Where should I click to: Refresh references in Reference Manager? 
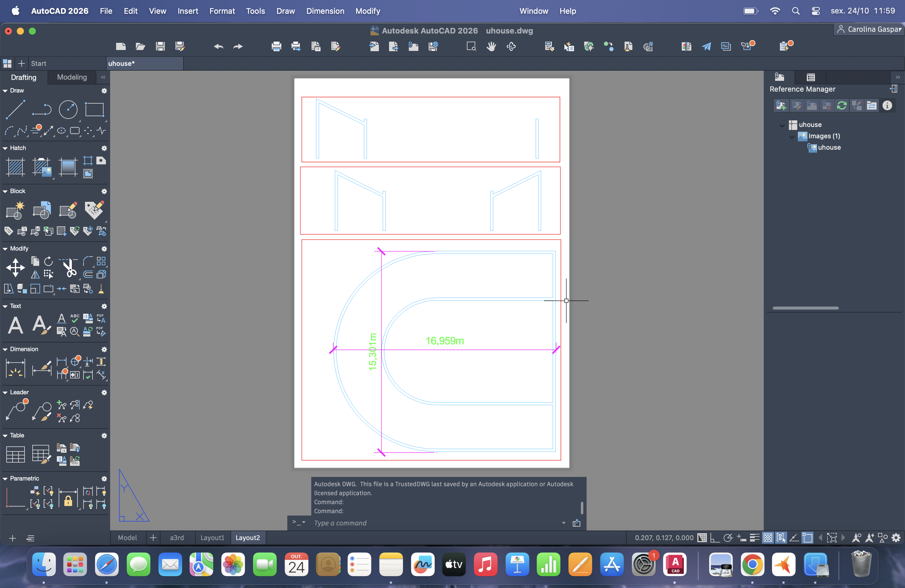tap(842, 105)
